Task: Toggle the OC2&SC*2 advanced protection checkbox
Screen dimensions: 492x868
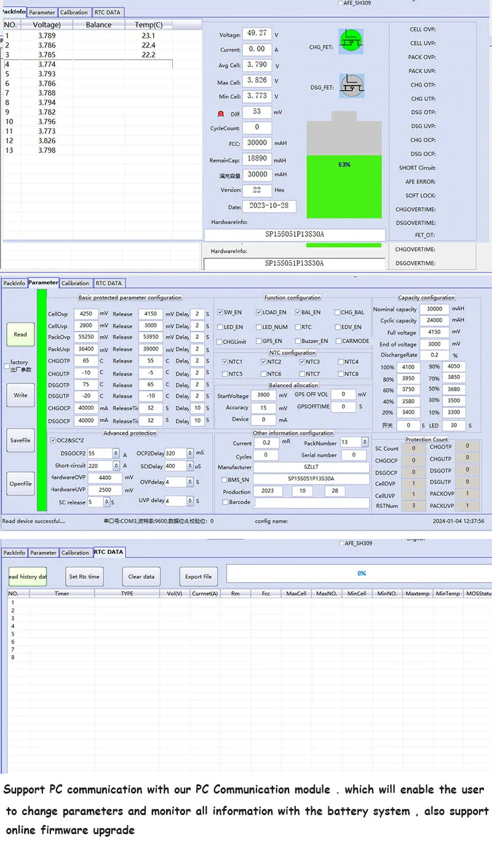Action: click(x=53, y=440)
